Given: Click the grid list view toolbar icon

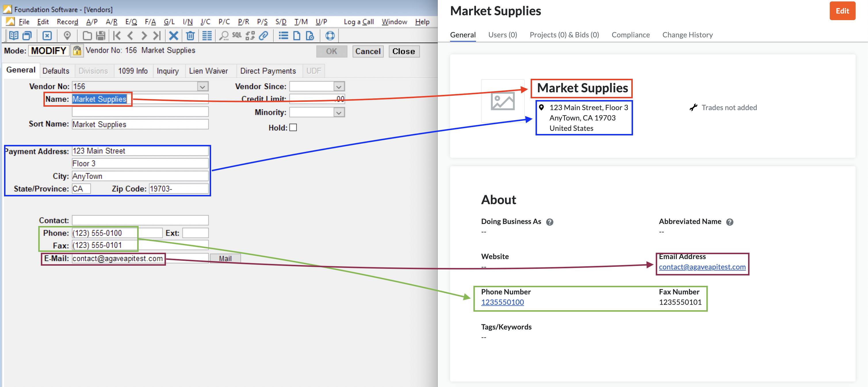Looking at the screenshot, I should 207,35.
